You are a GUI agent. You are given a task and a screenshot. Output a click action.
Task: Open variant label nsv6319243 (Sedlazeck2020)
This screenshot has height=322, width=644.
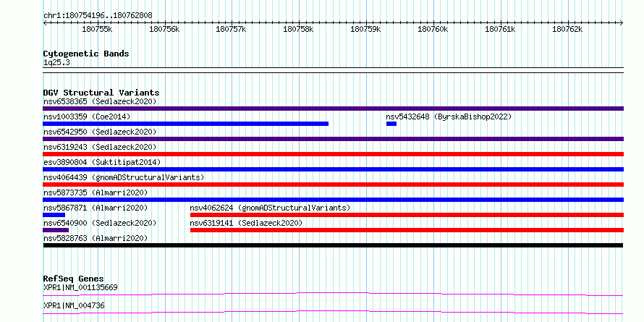[x=100, y=147]
